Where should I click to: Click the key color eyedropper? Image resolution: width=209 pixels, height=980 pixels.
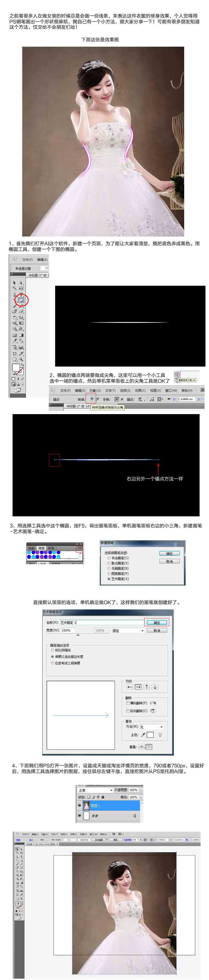click(143, 735)
